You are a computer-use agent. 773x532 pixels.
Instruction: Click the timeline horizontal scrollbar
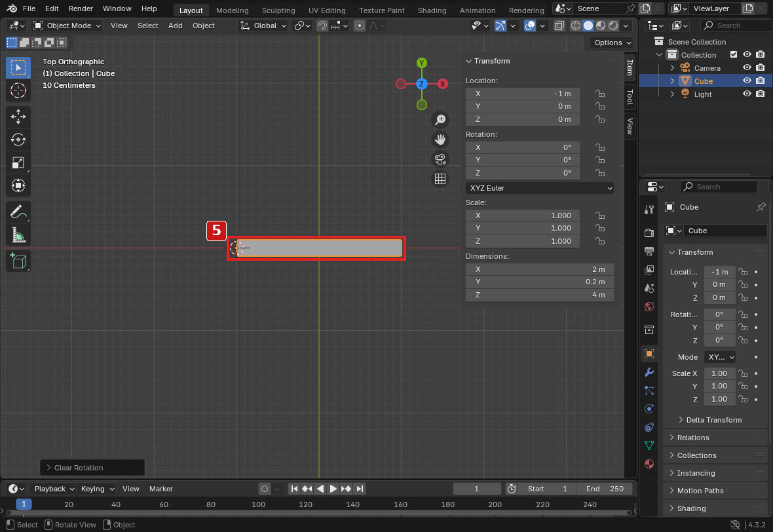click(318, 513)
